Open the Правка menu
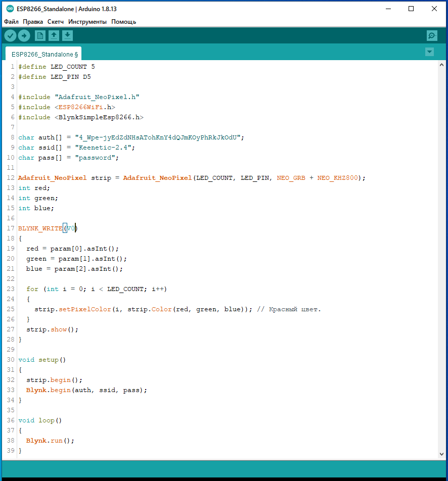This screenshot has height=481, width=448. tap(33, 22)
